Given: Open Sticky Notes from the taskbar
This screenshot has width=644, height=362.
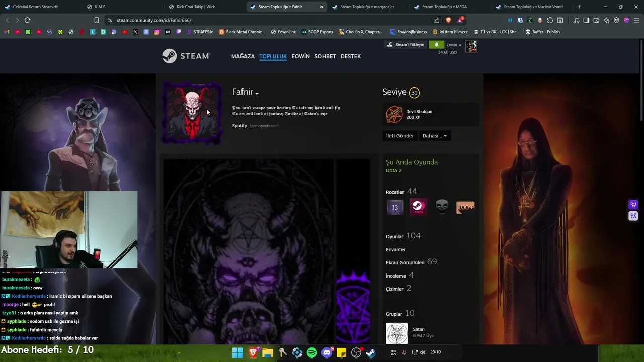Looking at the screenshot, I should (x=342, y=353).
